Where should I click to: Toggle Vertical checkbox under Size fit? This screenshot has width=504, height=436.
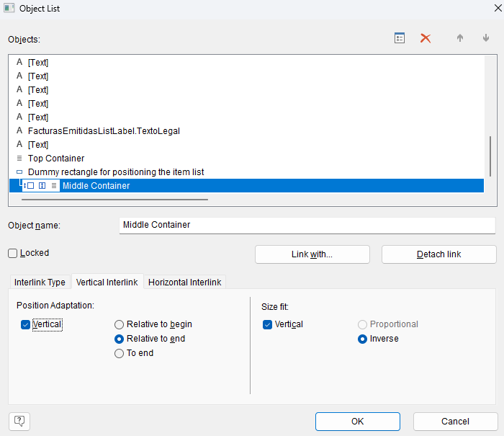pos(268,324)
